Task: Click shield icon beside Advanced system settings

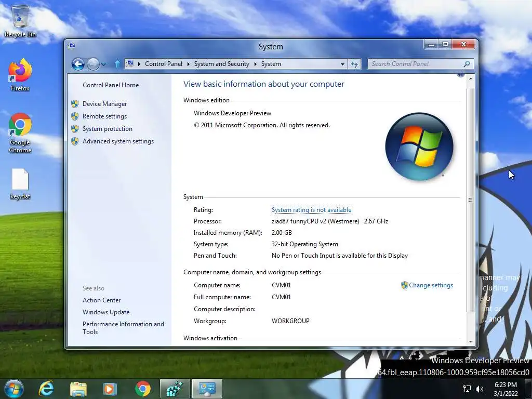Action: point(75,141)
